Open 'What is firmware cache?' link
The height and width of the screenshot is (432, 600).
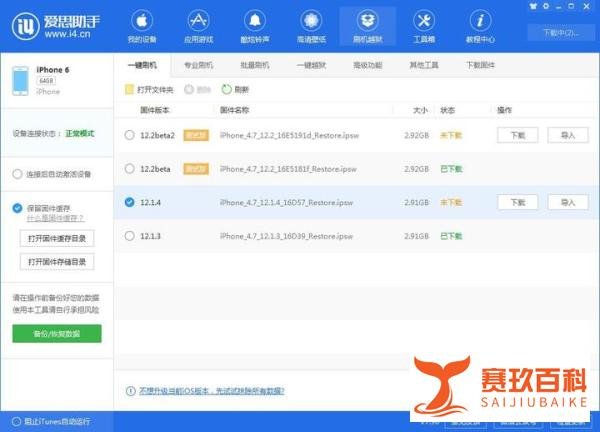click(x=55, y=218)
